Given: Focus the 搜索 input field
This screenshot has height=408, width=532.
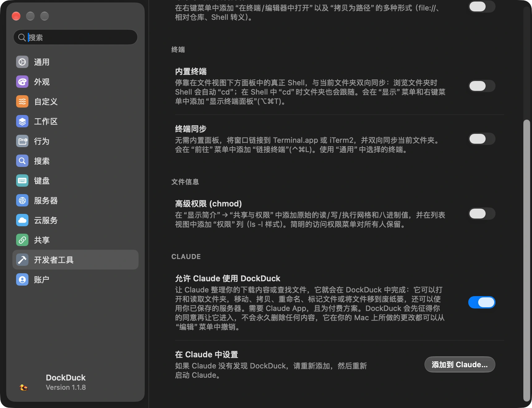Looking at the screenshot, I should coord(75,37).
